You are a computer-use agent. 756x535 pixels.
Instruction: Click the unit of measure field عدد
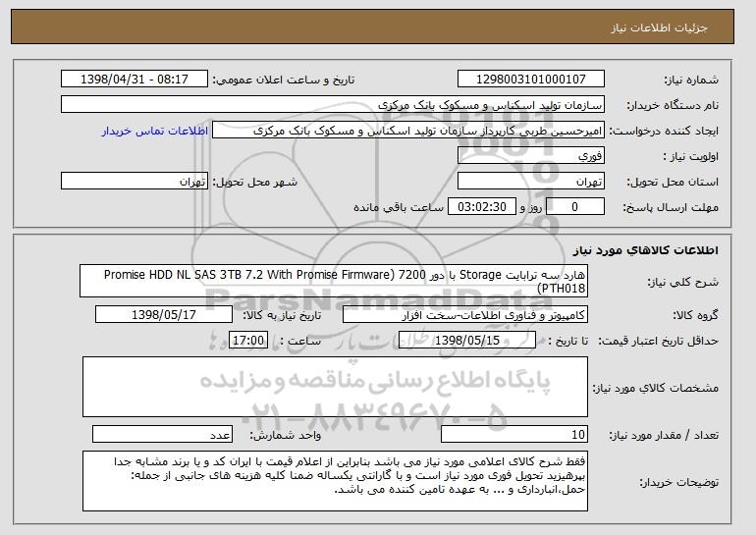point(162,434)
